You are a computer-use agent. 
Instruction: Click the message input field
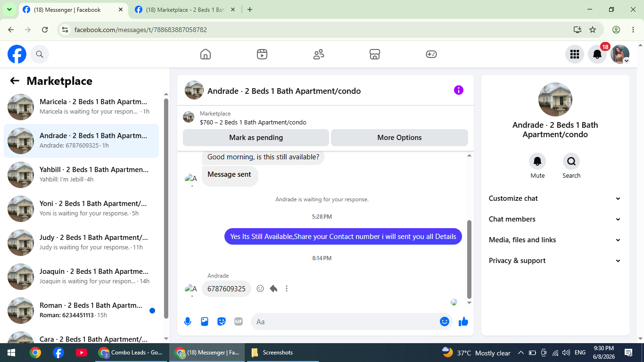344,321
